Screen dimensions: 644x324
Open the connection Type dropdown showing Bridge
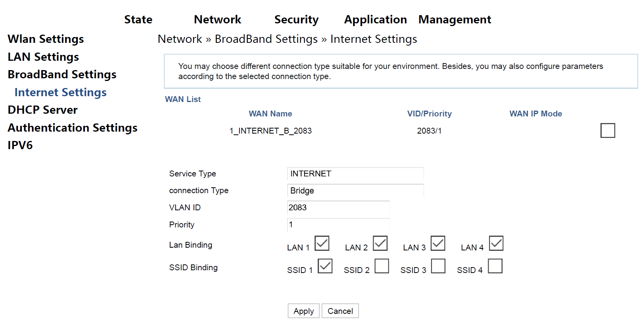click(x=355, y=190)
